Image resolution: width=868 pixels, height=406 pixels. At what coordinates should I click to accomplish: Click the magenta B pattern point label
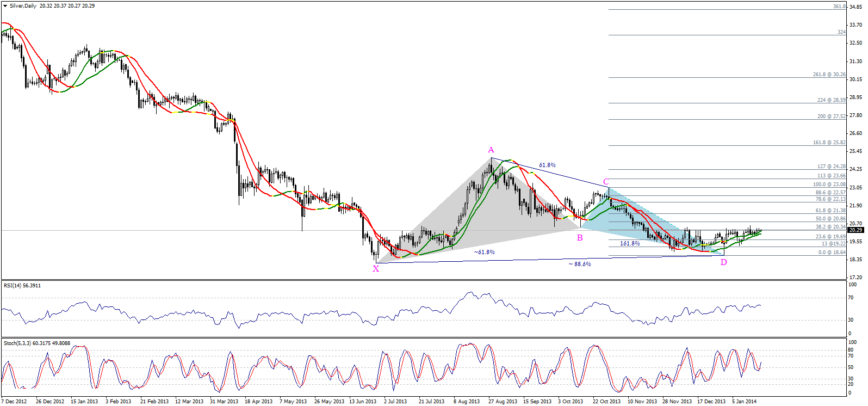[580, 237]
